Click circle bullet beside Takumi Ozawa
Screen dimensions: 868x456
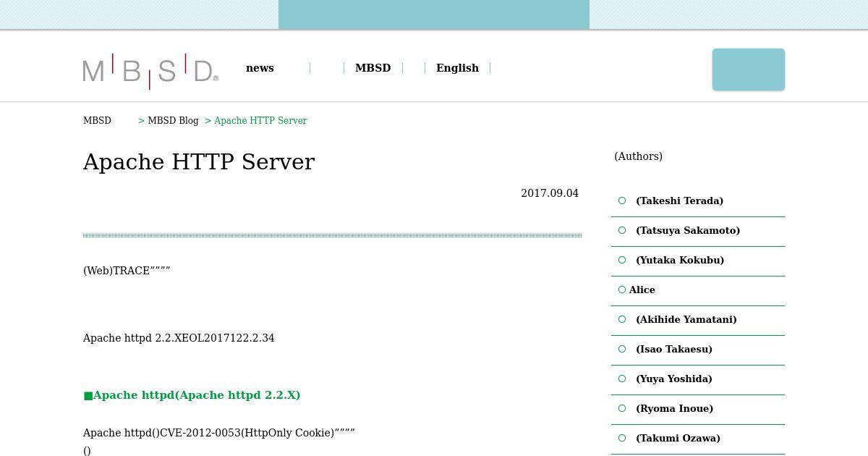[x=622, y=438]
